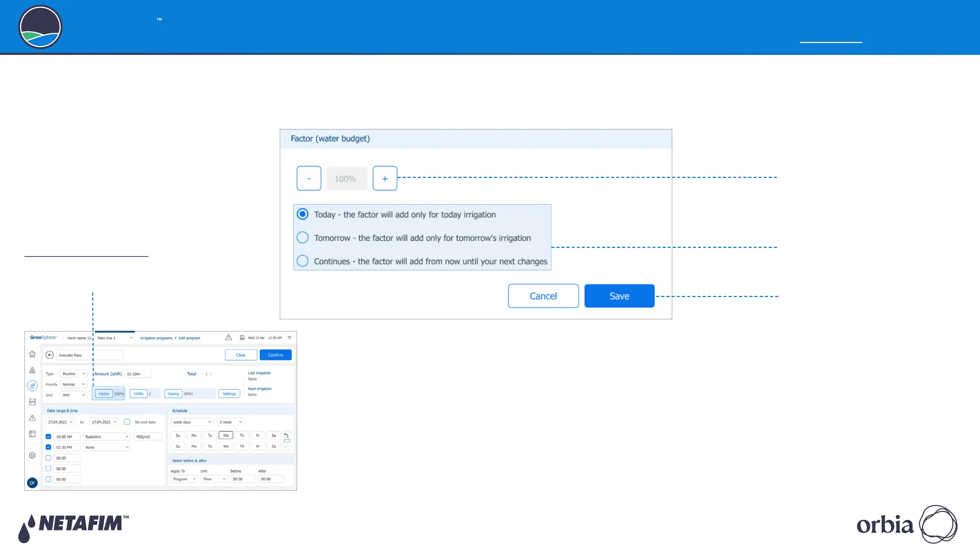Click the After 00:00 field
Screen dimensions: 980x551
tap(271, 479)
